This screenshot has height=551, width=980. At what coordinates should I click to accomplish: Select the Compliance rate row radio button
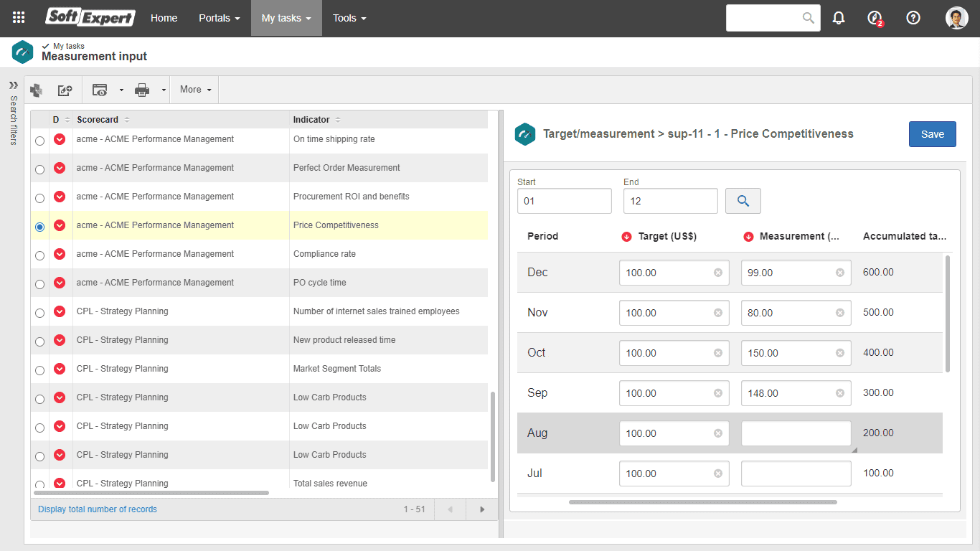tap(39, 255)
